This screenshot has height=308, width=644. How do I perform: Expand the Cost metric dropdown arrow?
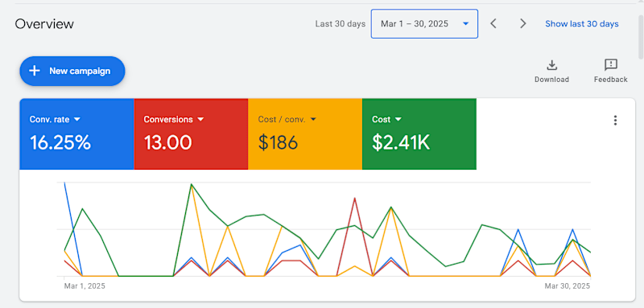pyautogui.click(x=398, y=119)
